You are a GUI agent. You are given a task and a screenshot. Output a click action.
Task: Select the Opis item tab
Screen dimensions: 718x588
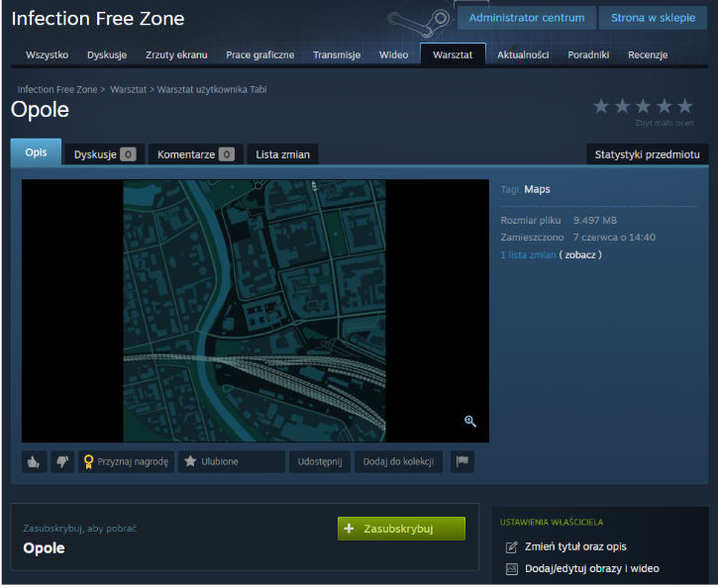pos(37,151)
